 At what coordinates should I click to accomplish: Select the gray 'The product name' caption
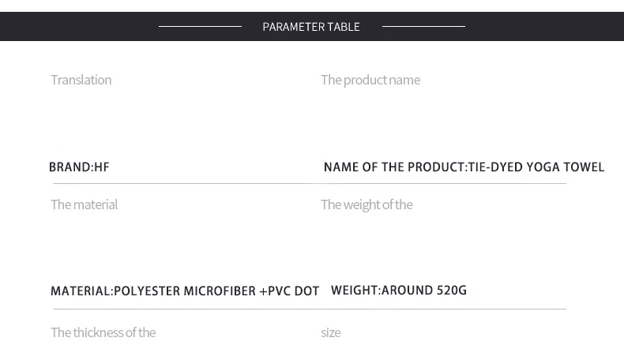(x=370, y=80)
